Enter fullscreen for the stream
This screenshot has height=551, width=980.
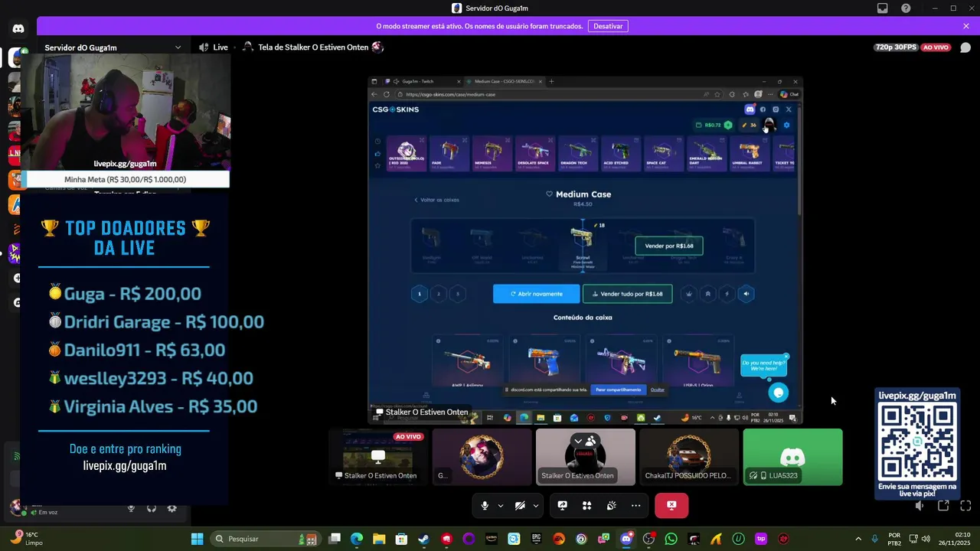[x=965, y=506]
